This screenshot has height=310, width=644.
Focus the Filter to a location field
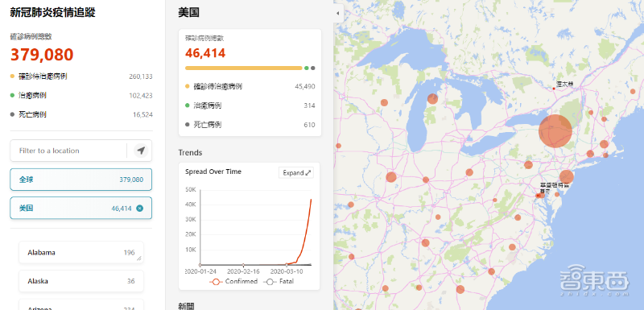68,151
